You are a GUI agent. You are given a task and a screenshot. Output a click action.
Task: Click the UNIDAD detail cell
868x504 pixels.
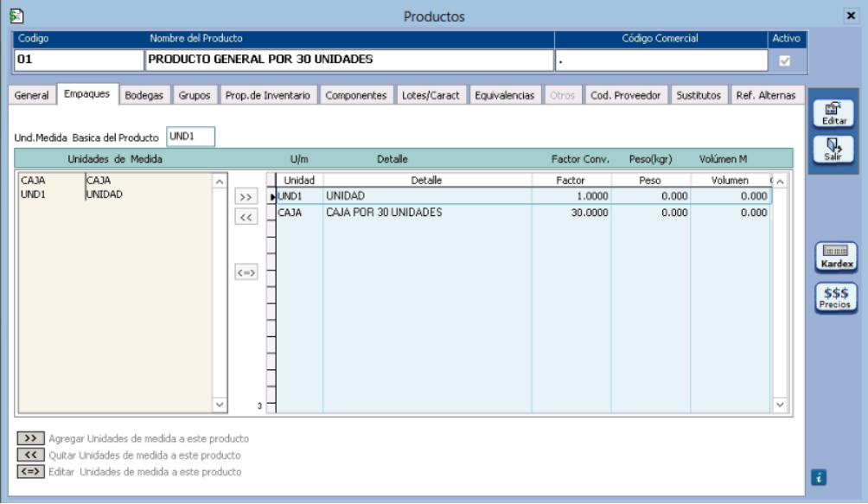pos(427,196)
